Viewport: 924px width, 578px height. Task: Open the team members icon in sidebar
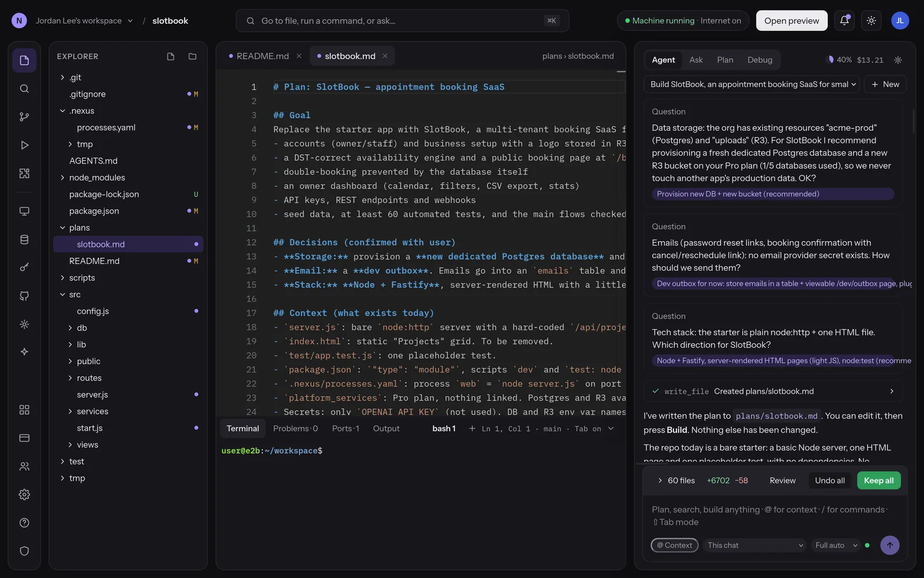(x=24, y=466)
